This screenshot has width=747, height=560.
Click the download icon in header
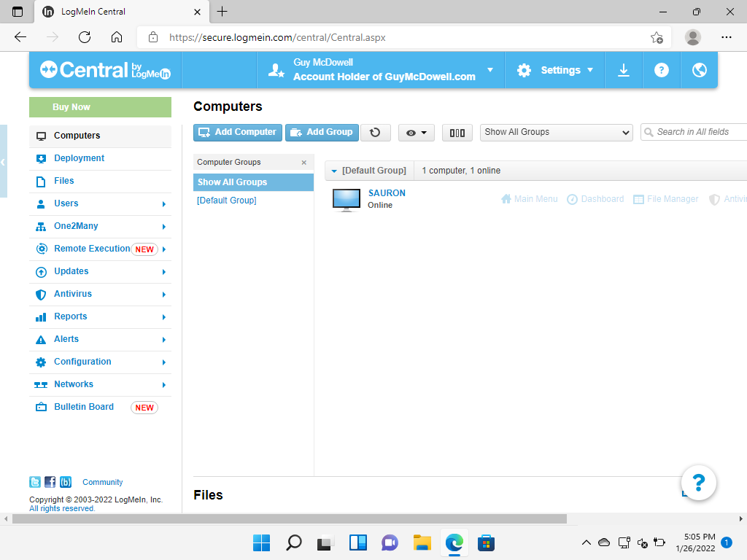tap(624, 70)
